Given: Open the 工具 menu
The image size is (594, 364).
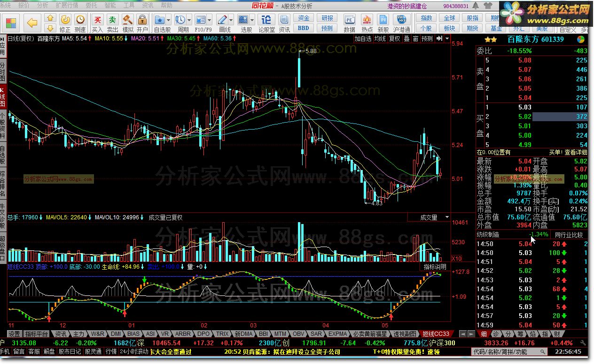Looking at the screenshot, I should coord(129,5).
